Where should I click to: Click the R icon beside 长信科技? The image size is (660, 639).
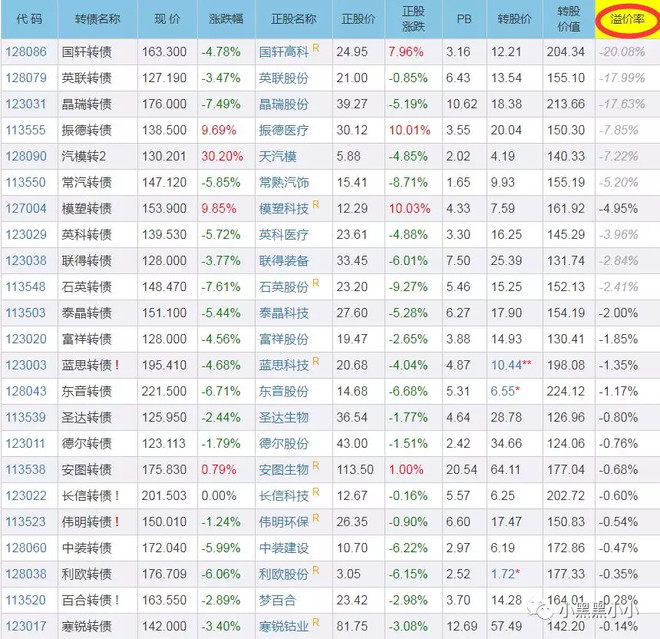[x=316, y=492]
